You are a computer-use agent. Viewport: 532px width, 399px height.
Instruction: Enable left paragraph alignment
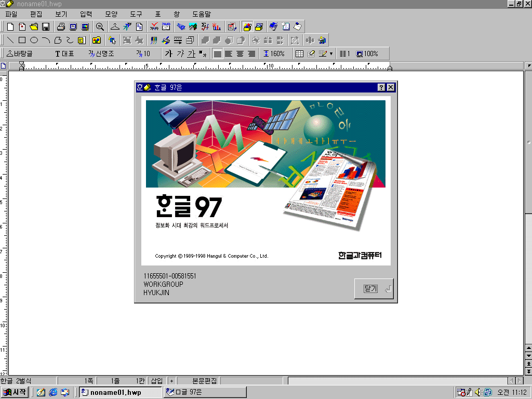pos(229,54)
